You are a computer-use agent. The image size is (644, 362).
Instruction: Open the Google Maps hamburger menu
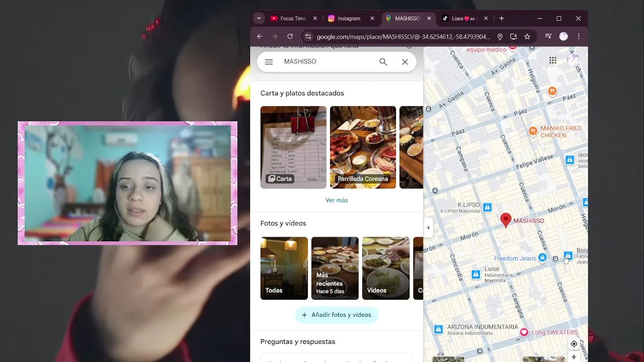click(x=269, y=62)
